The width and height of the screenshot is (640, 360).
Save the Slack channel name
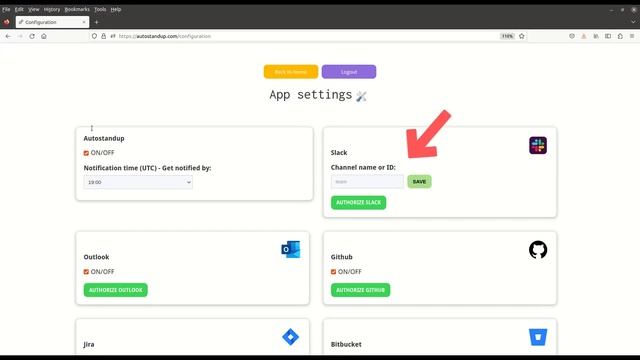(x=419, y=182)
